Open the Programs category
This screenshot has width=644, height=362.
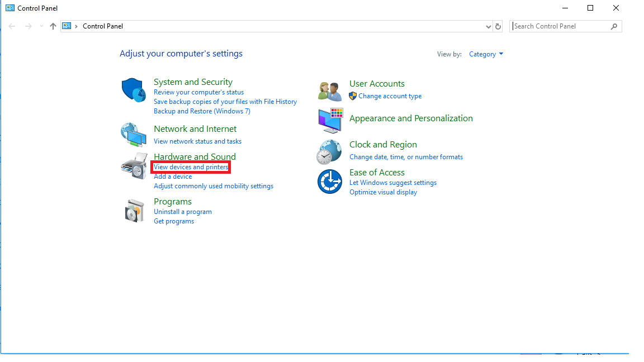coord(173,202)
